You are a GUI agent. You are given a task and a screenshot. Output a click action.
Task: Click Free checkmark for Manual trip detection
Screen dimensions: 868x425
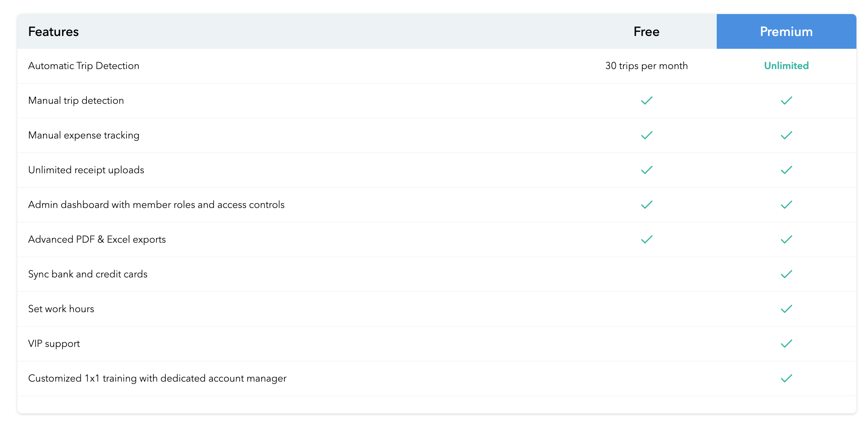(646, 100)
